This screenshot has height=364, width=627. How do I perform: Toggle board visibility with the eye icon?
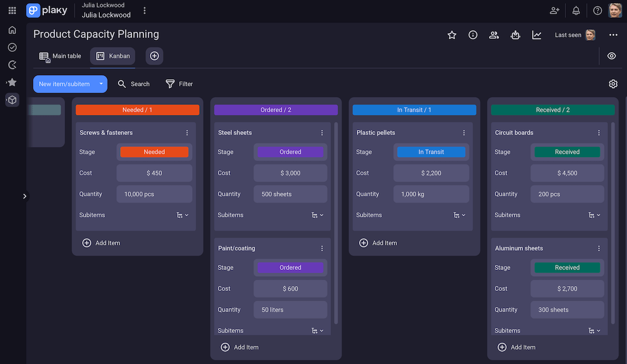click(611, 55)
